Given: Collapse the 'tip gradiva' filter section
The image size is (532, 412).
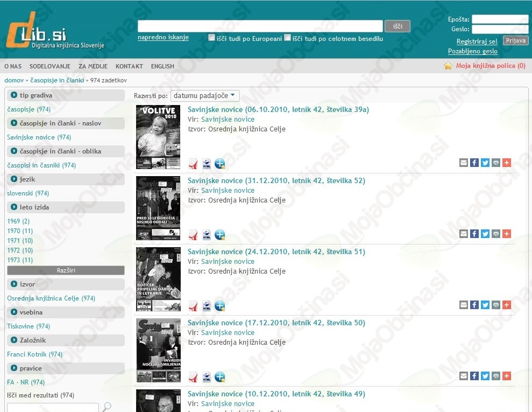Looking at the screenshot, I should 14,95.
